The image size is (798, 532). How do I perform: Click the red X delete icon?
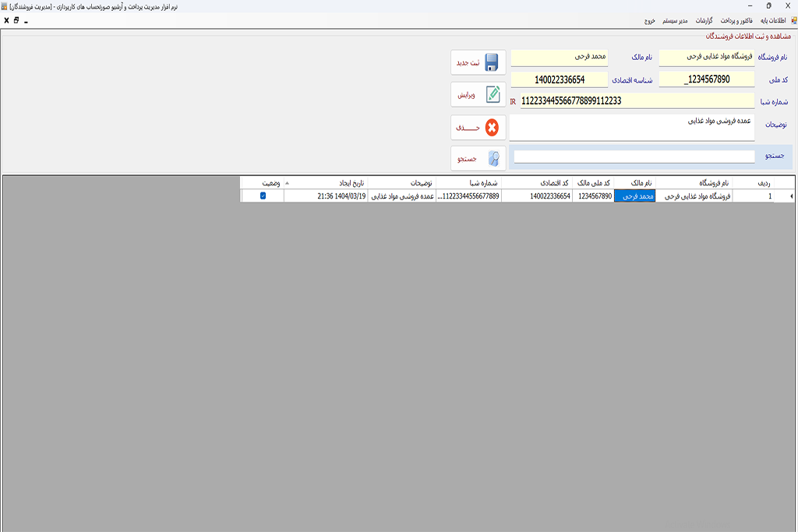(492, 128)
